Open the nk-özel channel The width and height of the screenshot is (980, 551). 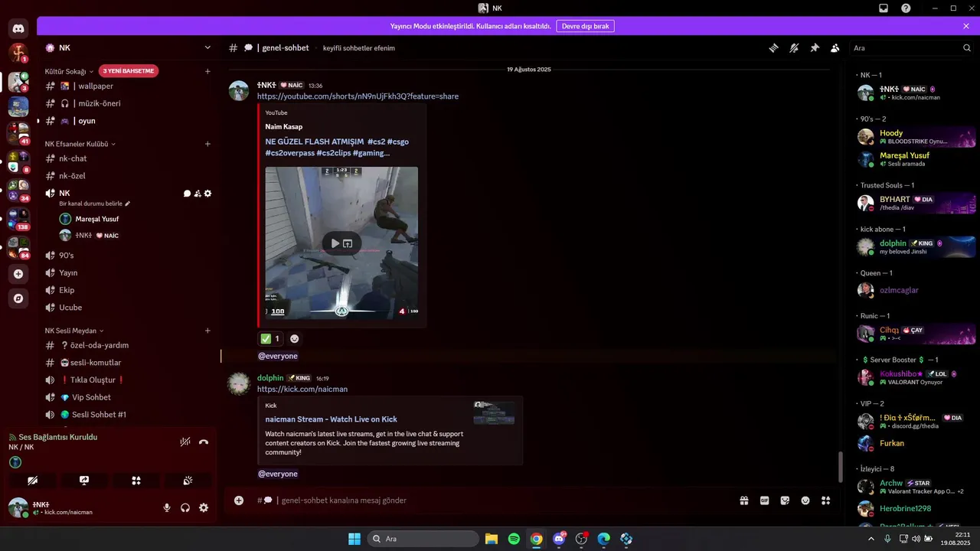(x=127, y=176)
